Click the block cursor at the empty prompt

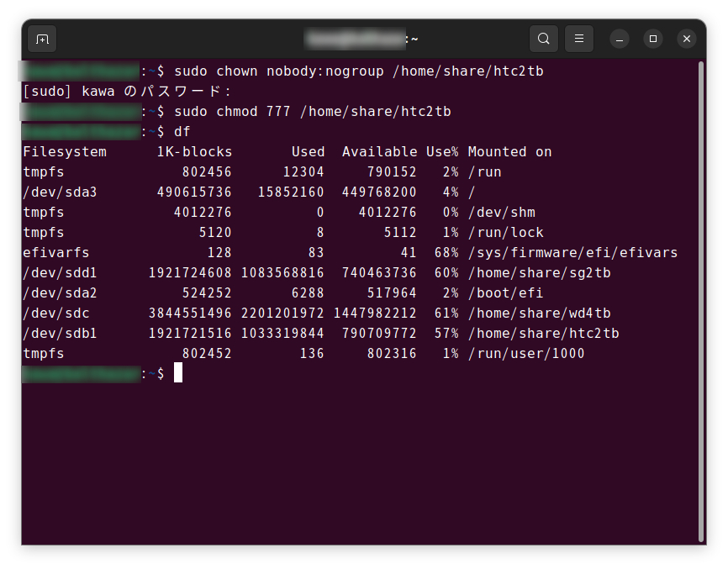178,373
